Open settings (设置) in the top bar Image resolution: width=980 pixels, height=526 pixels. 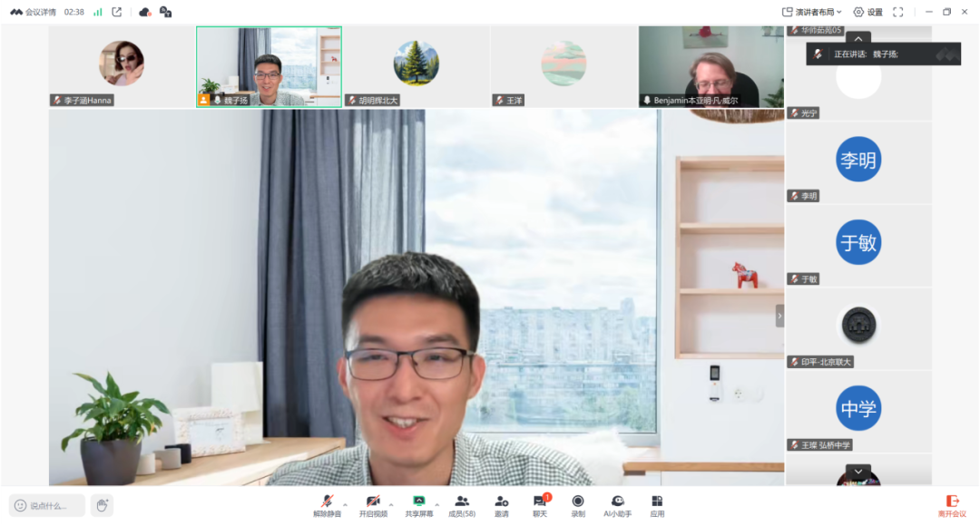[867, 12]
